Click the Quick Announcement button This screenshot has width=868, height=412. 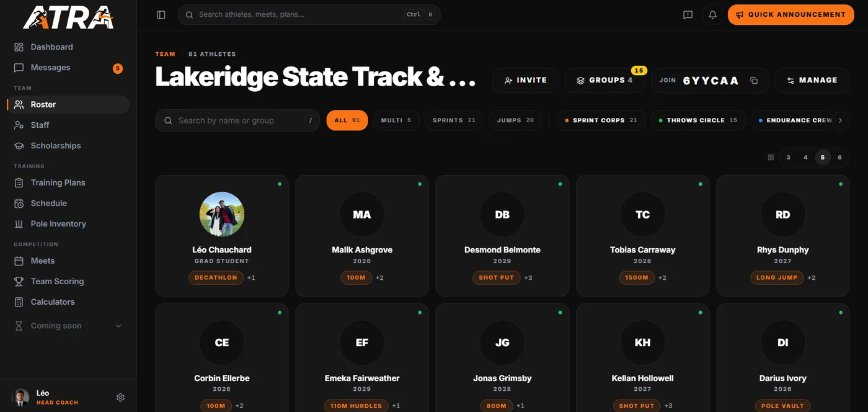click(790, 15)
